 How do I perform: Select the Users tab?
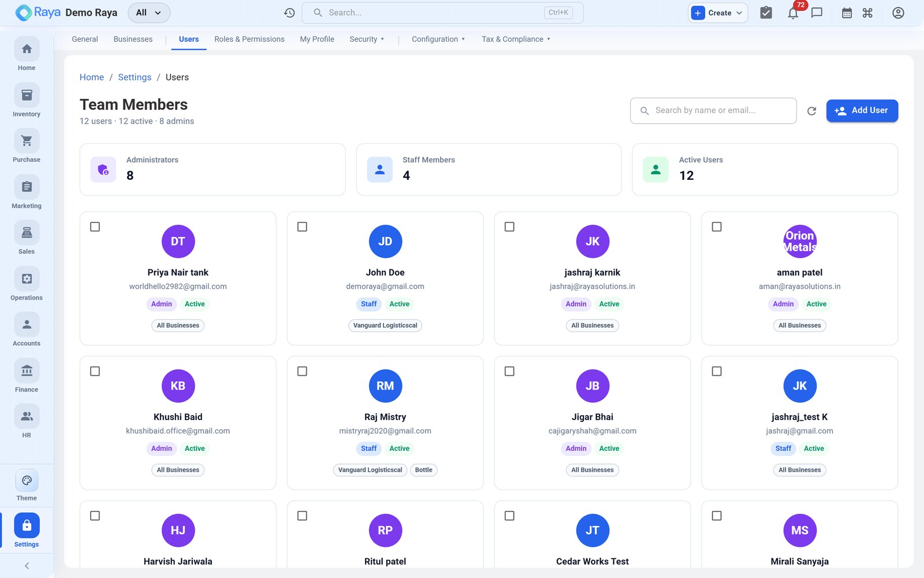click(x=189, y=39)
